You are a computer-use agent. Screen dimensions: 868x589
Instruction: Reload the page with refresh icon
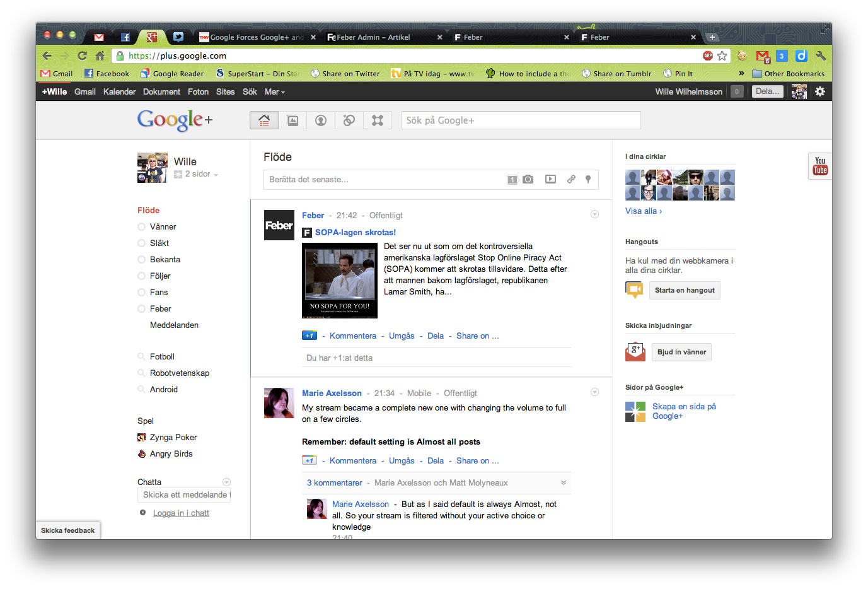click(x=82, y=55)
